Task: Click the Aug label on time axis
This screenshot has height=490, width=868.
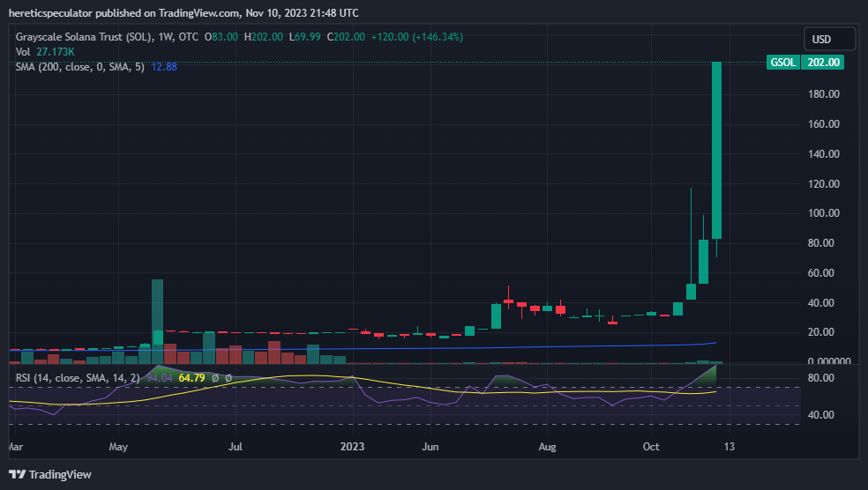Action: pyautogui.click(x=547, y=446)
